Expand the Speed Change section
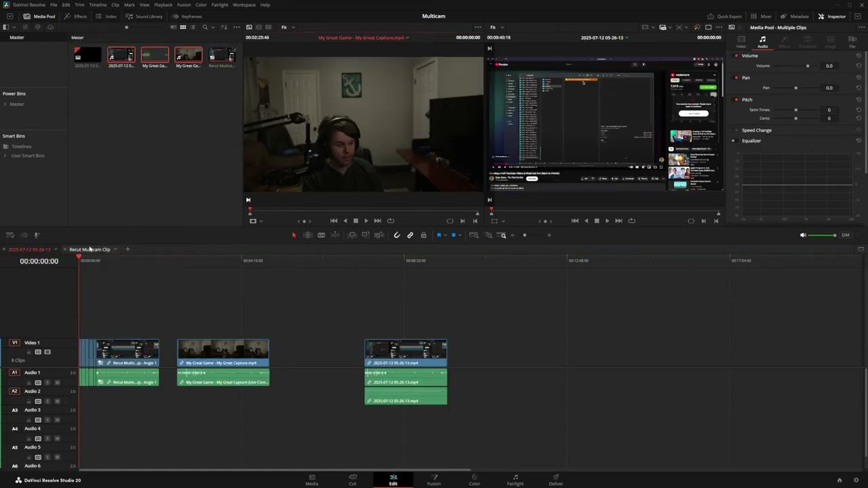The image size is (868, 488). coord(756,130)
